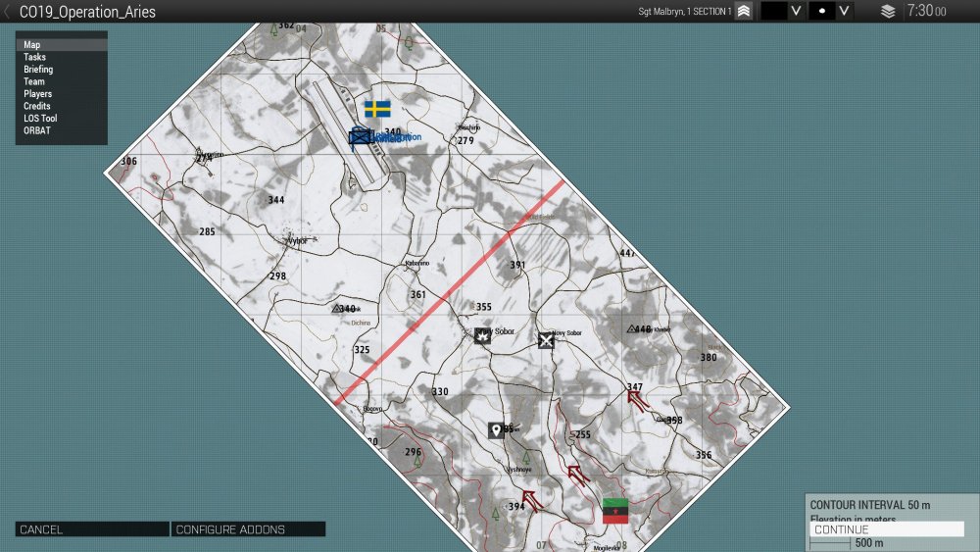This screenshot has height=552, width=980.
Task: Open the LOS Tool entry
Action: coord(40,119)
